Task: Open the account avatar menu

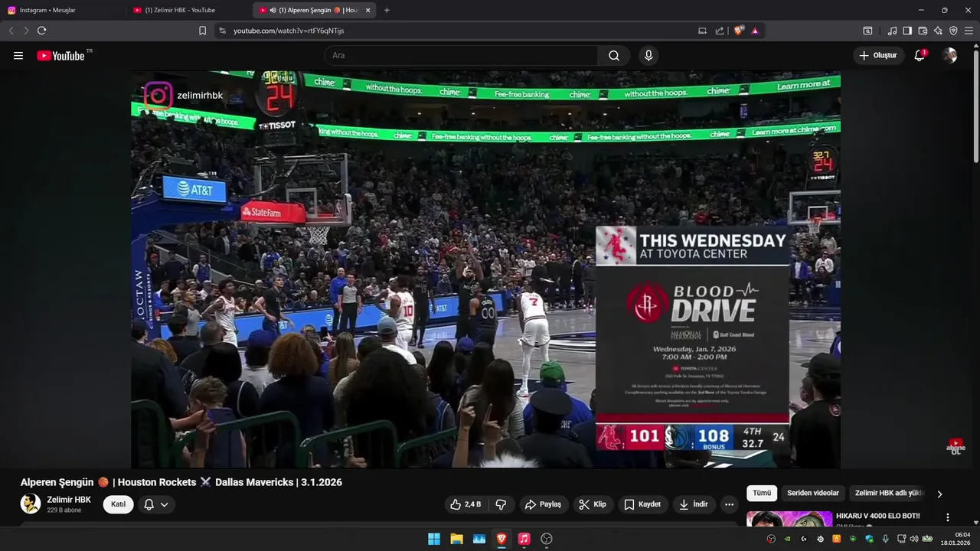Action: [949, 55]
